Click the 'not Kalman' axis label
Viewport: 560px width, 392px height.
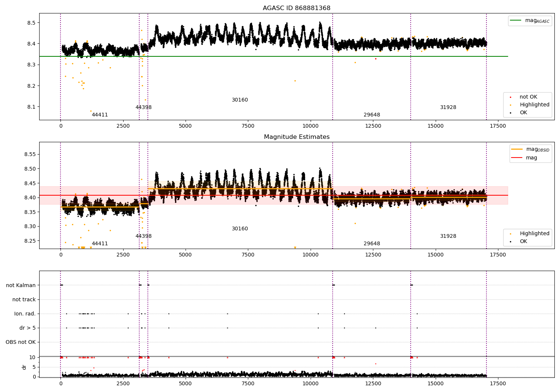(21, 285)
